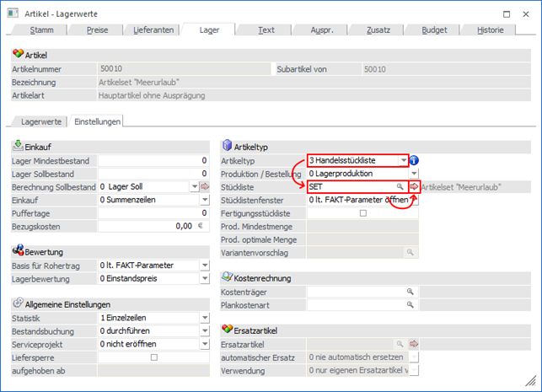Open the Lagerwerte sub-tab

coord(40,121)
